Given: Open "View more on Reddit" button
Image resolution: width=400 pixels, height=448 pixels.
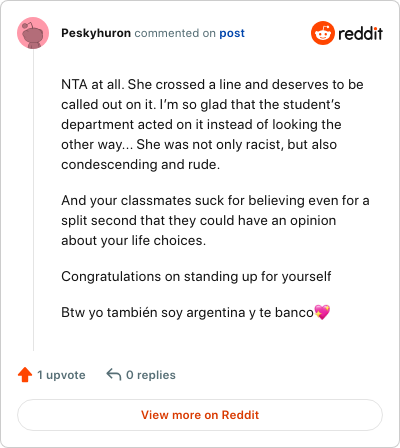Looking at the screenshot, I should (200, 415).
